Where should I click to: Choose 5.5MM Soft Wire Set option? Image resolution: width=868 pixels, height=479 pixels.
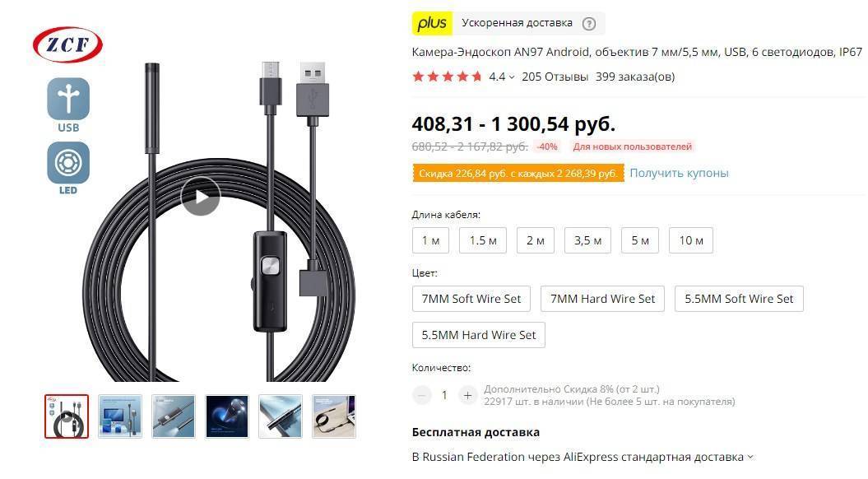coord(739,299)
